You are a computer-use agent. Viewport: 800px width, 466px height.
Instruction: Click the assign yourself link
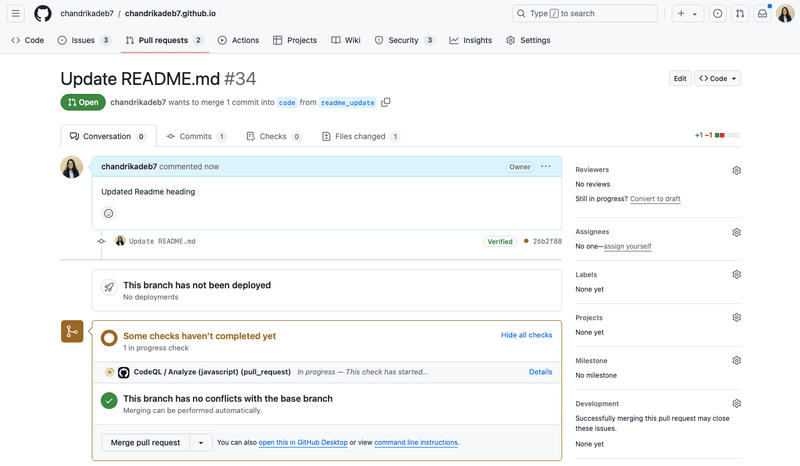[628, 246]
